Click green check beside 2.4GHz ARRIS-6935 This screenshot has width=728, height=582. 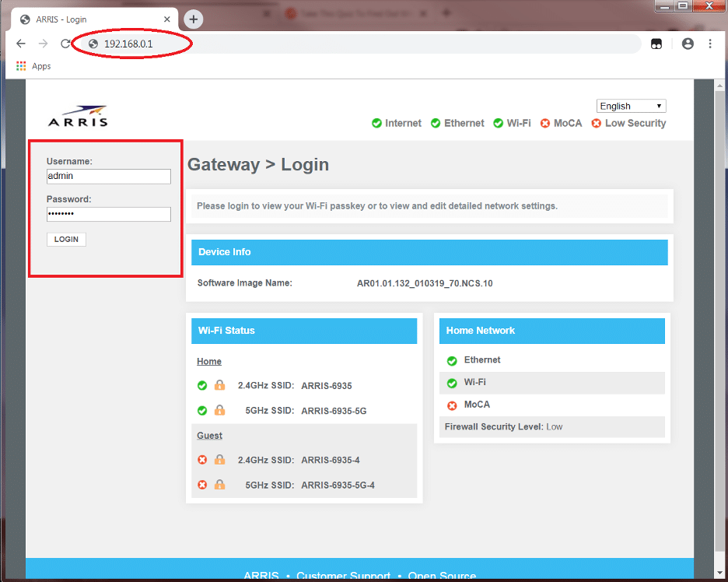click(x=202, y=385)
